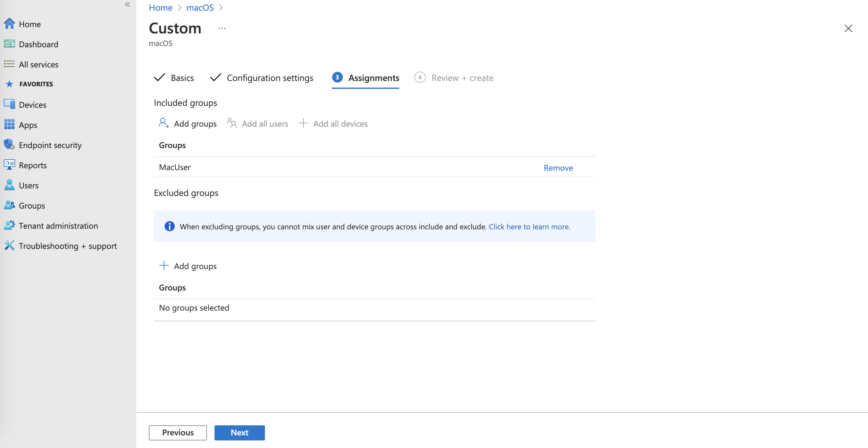Screen dimensions: 868x448
Task: Open more options next to Custom title
Action: pyautogui.click(x=222, y=28)
